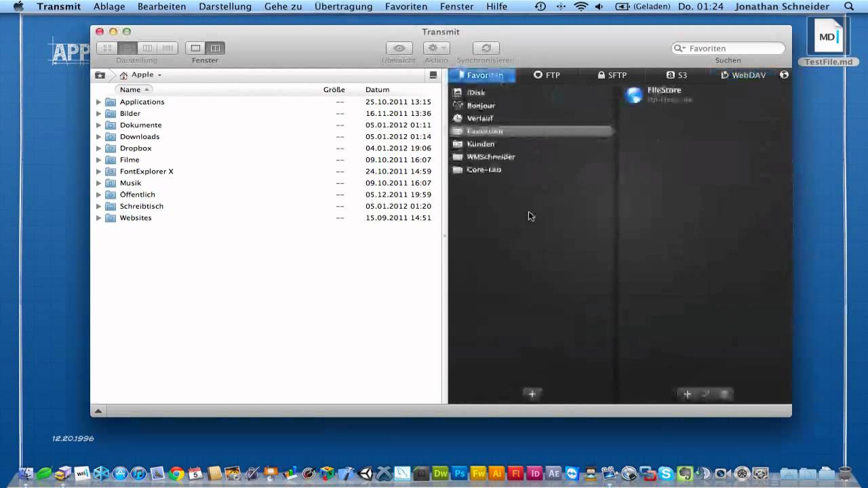Select the Schreibtisch folder row

pos(266,206)
